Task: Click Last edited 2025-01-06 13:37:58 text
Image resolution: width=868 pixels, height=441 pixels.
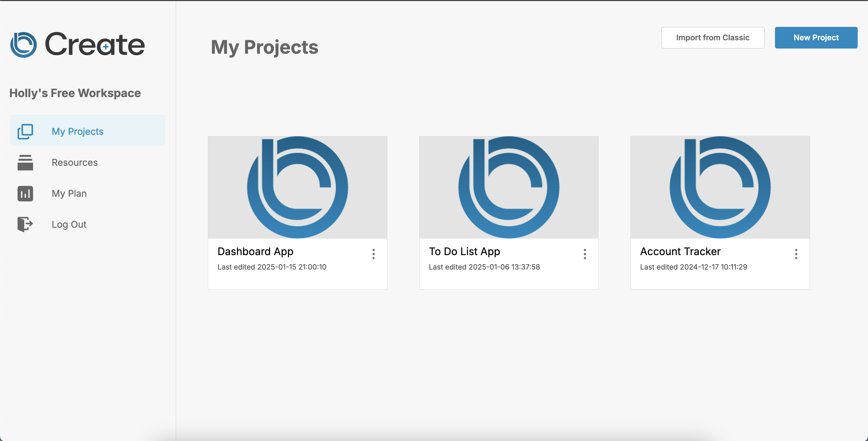Action: point(484,267)
